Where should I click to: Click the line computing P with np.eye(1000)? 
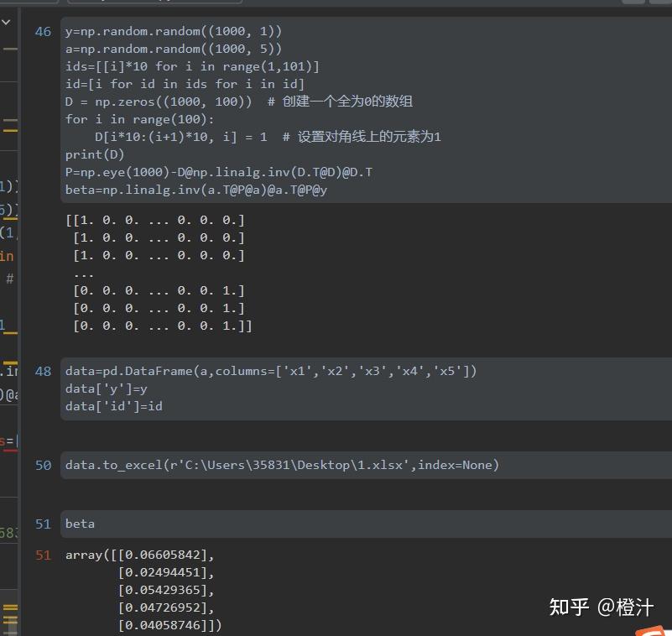tap(218, 171)
